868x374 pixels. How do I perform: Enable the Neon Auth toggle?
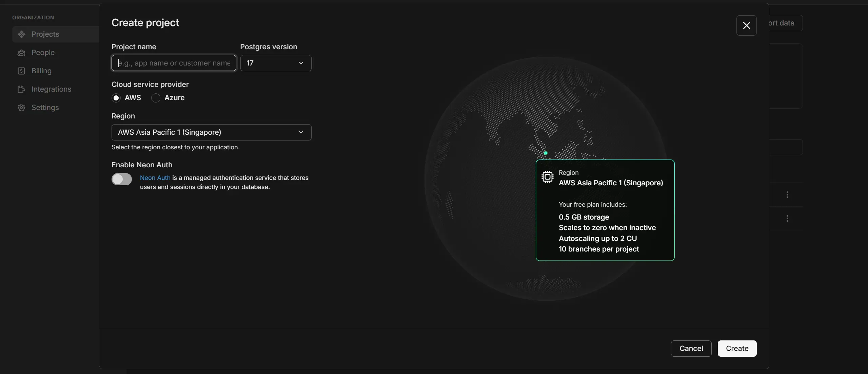[122, 179]
